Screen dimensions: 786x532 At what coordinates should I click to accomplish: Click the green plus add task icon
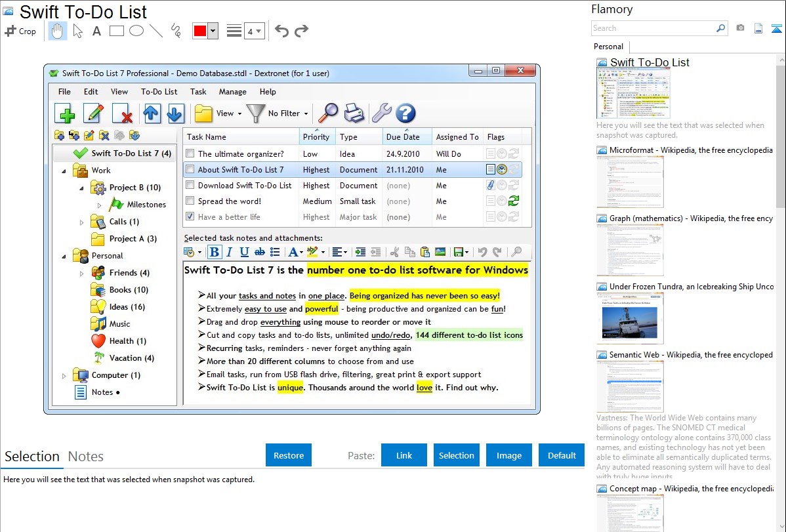[x=66, y=113]
